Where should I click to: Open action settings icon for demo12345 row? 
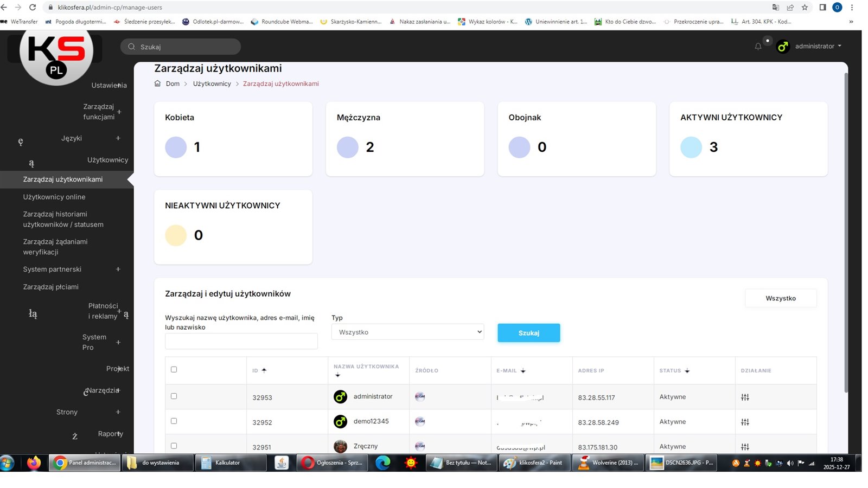(745, 422)
